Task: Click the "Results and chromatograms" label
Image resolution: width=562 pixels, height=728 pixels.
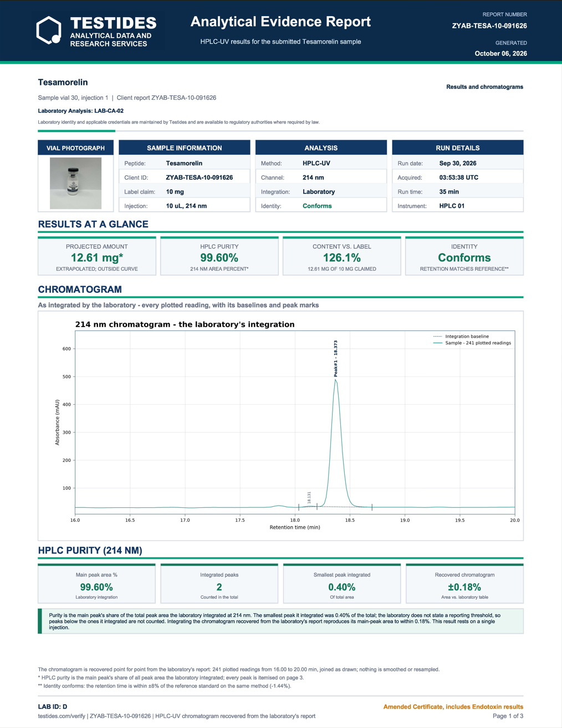Action: (484, 87)
